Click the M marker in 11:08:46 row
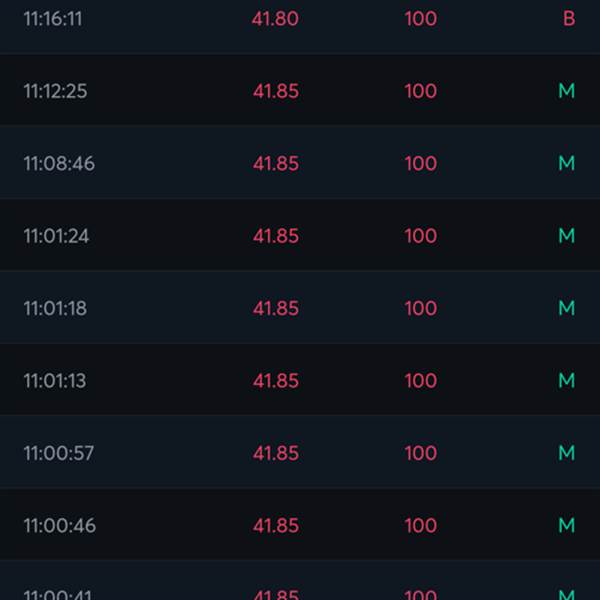This screenshot has height=600, width=600. point(567,163)
